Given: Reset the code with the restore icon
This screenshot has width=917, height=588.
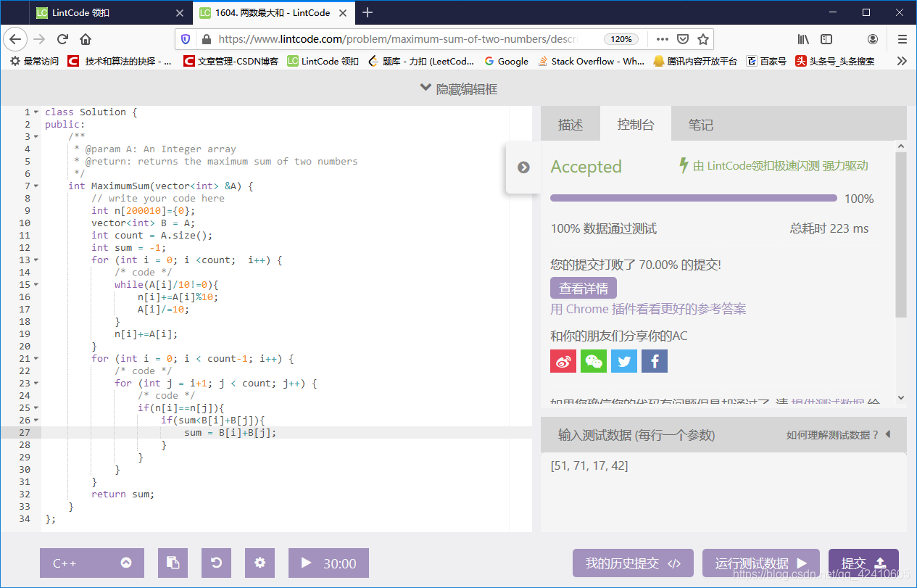Looking at the screenshot, I should (x=216, y=563).
